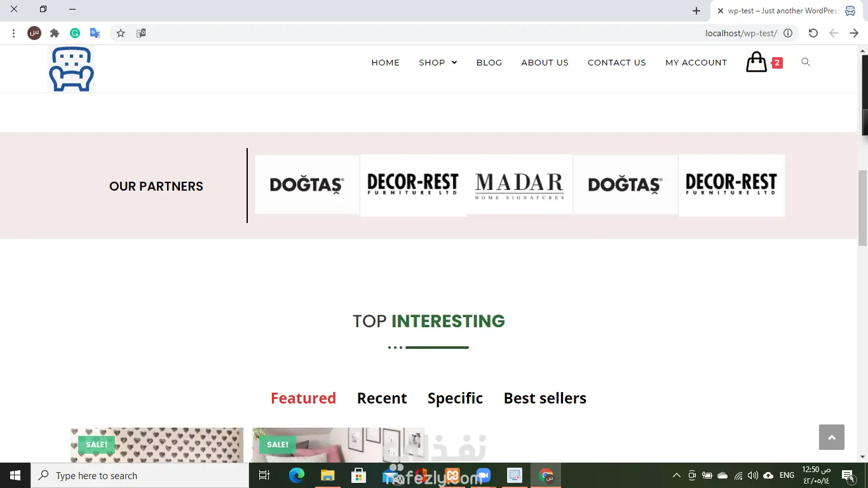Open the Chrome profile avatar
This screenshot has width=868, height=488.
[x=34, y=33]
